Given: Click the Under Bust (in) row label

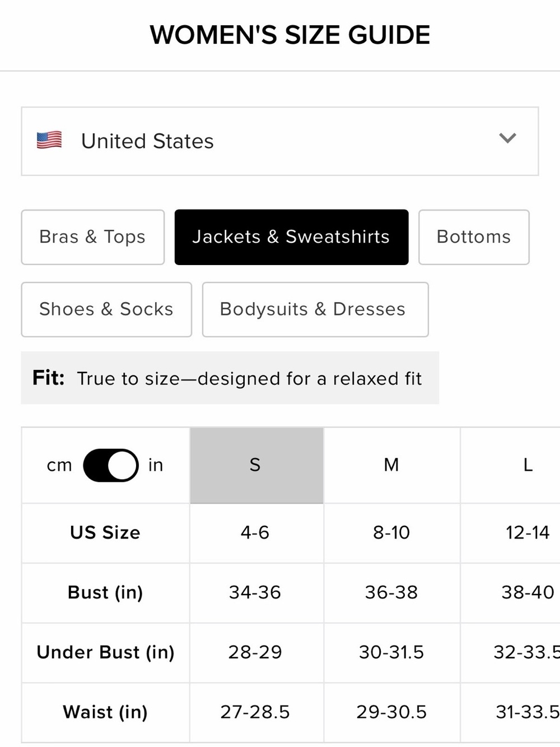Looking at the screenshot, I should pos(105,652).
